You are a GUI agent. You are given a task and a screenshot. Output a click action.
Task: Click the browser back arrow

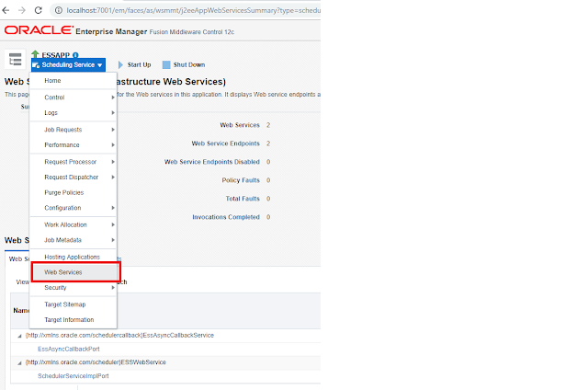tap(6, 10)
